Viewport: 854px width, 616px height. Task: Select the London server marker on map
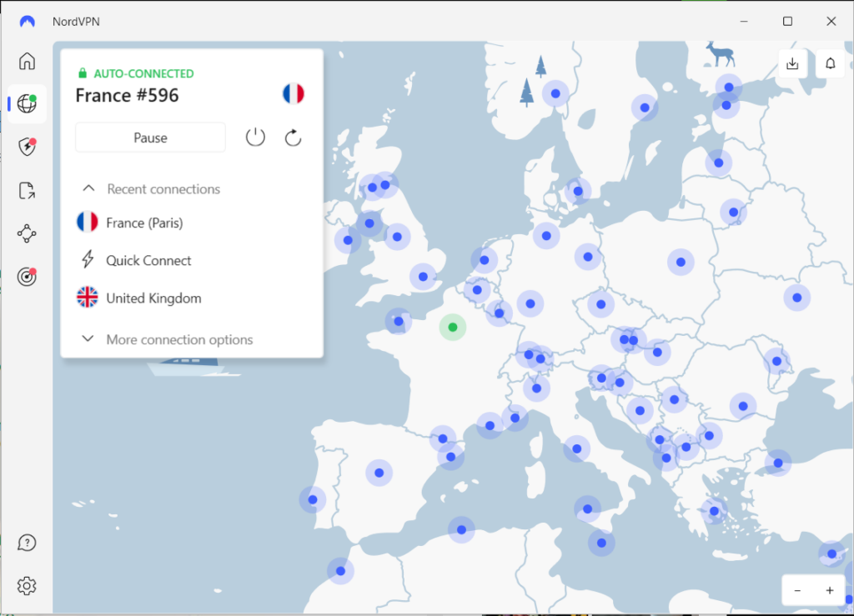pyautogui.click(x=423, y=277)
